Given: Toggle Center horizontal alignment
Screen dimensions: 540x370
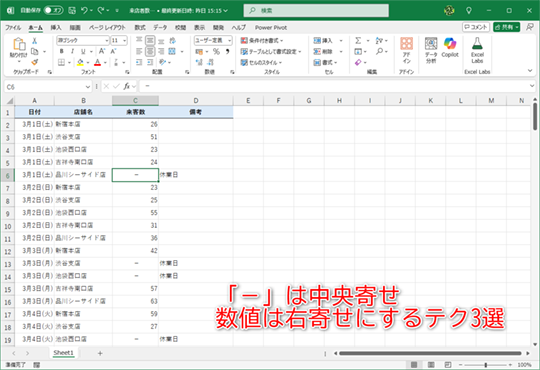Looking at the screenshot, I should 150,51.
